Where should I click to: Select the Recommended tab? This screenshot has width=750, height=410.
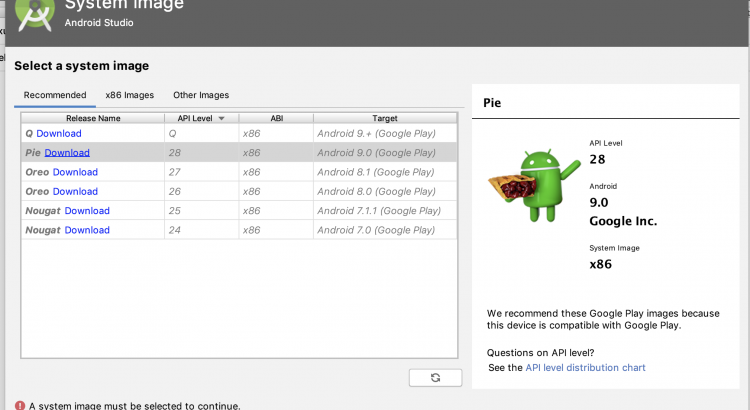pos(55,95)
